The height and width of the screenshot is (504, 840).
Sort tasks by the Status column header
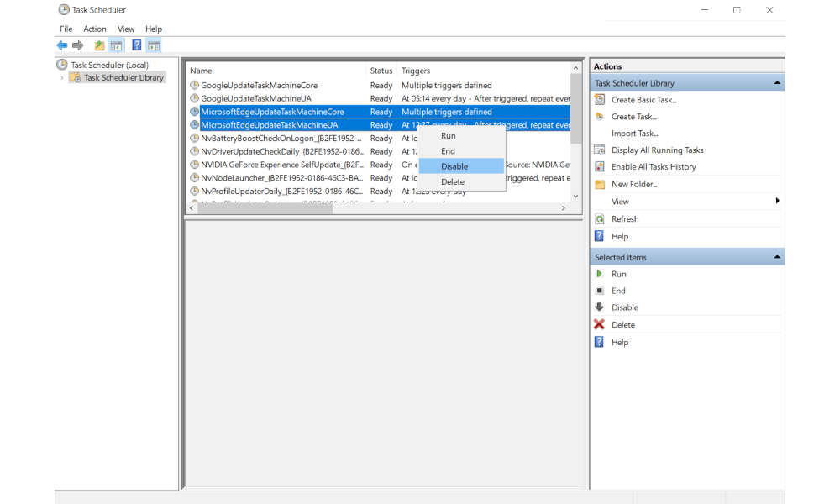coord(381,71)
